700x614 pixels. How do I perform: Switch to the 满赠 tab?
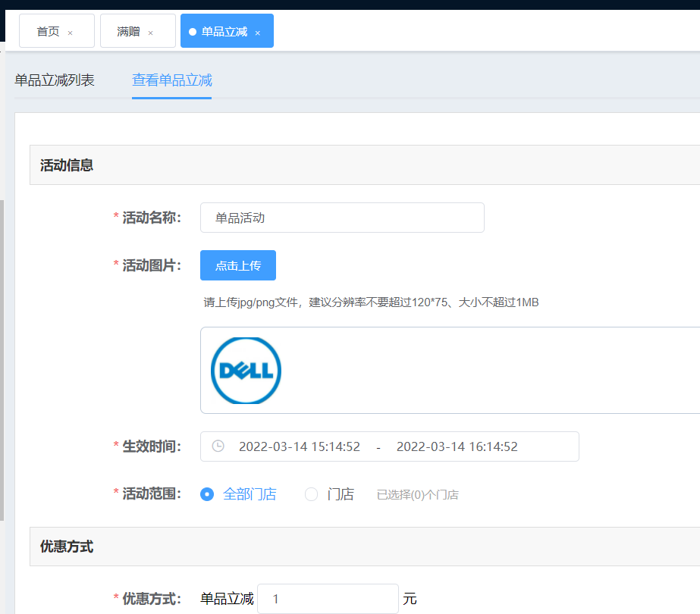coord(128,31)
